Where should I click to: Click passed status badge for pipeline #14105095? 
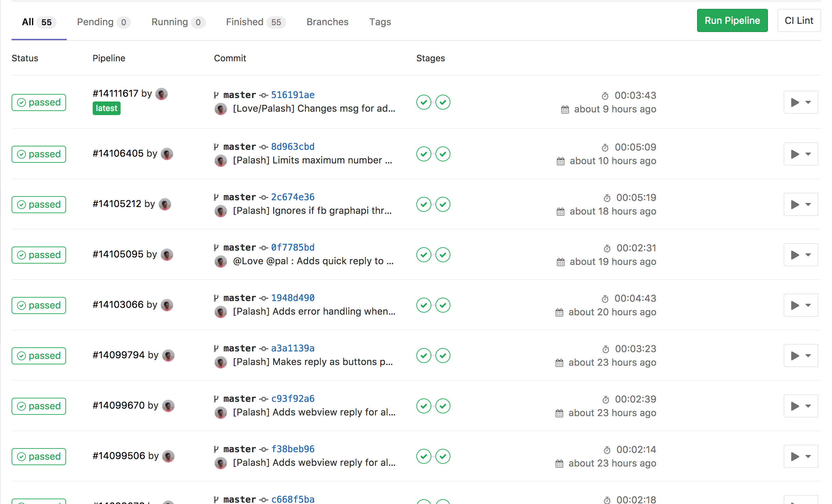[x=39, y=255]
